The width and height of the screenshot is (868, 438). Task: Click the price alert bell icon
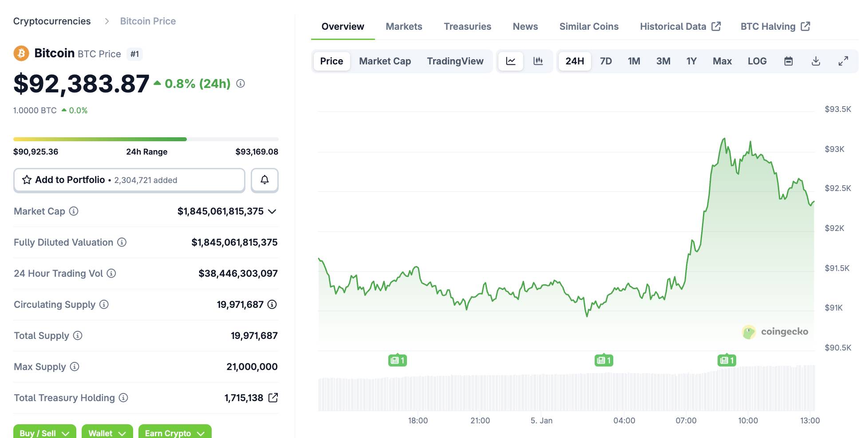click(x=264, y=180)
